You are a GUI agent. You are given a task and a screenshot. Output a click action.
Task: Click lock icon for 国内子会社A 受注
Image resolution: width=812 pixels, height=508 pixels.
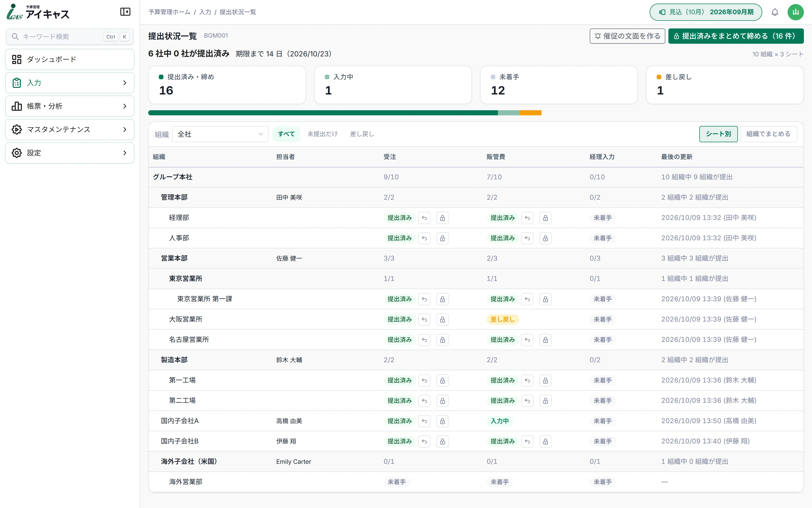(x=443, y=421)
